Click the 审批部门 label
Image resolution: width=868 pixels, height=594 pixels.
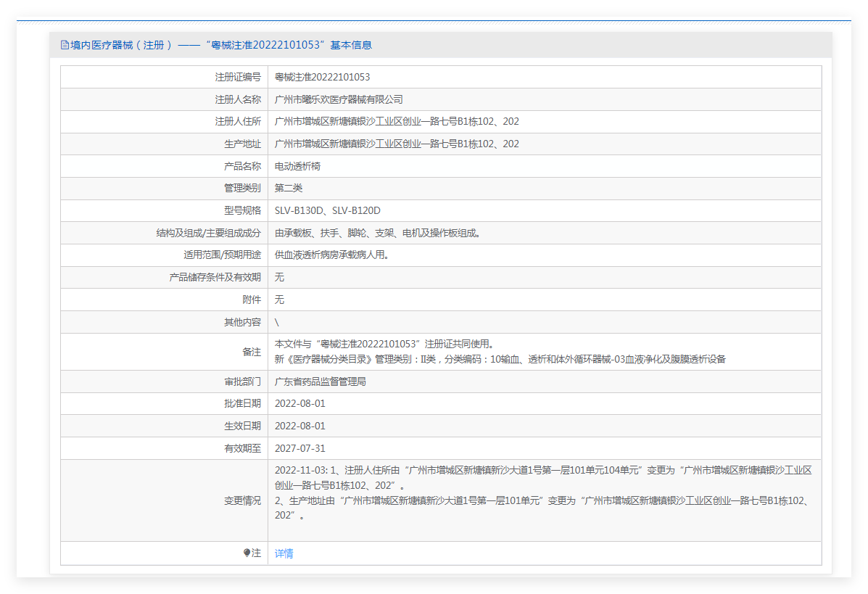242,382
